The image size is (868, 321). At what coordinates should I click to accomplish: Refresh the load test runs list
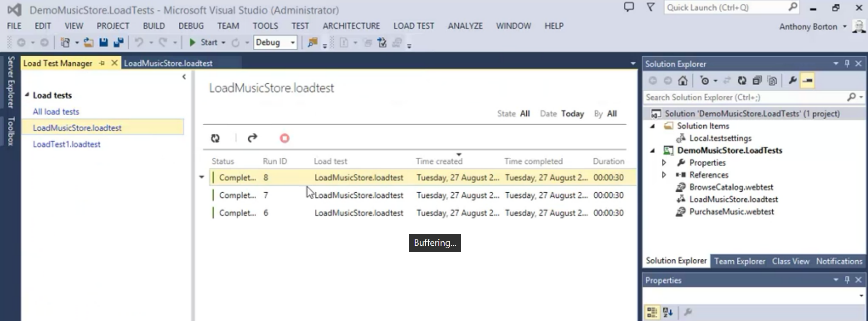[x=215, y=138]
